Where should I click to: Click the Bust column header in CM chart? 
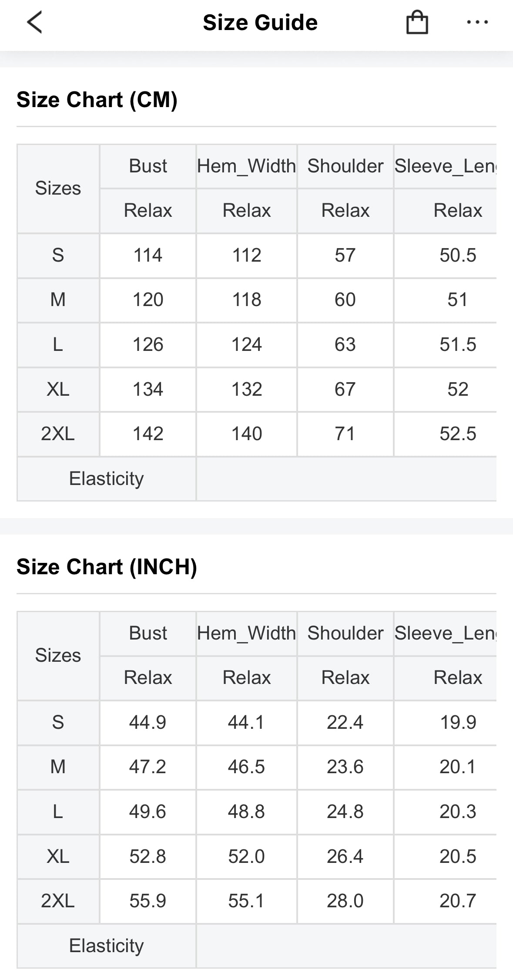[148, 166]
